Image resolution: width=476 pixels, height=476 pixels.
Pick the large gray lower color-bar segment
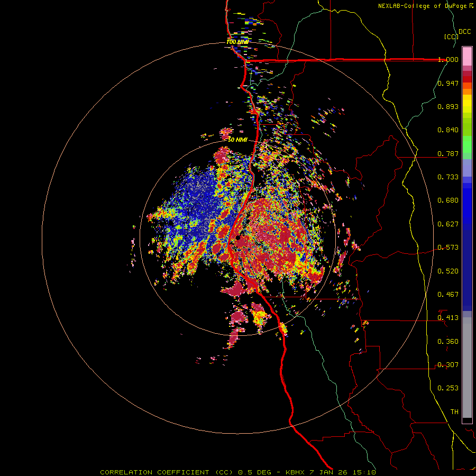click(467, 368)
